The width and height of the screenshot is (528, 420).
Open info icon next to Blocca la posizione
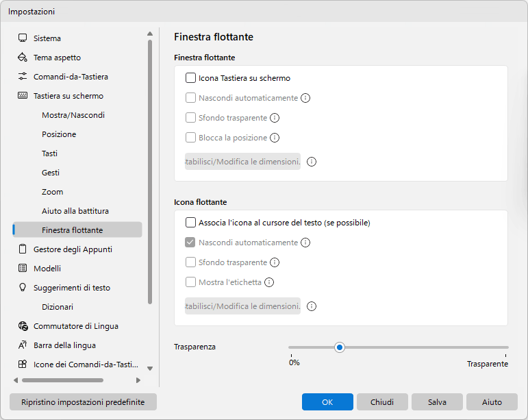click(x=275, y=138)
